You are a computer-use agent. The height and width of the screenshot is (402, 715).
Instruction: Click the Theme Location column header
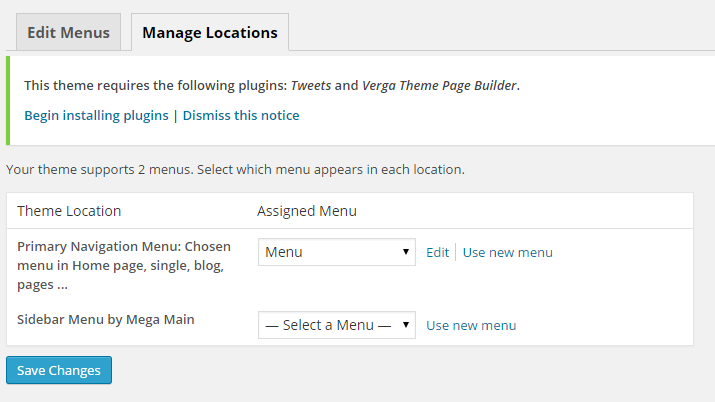pos(69,211)
